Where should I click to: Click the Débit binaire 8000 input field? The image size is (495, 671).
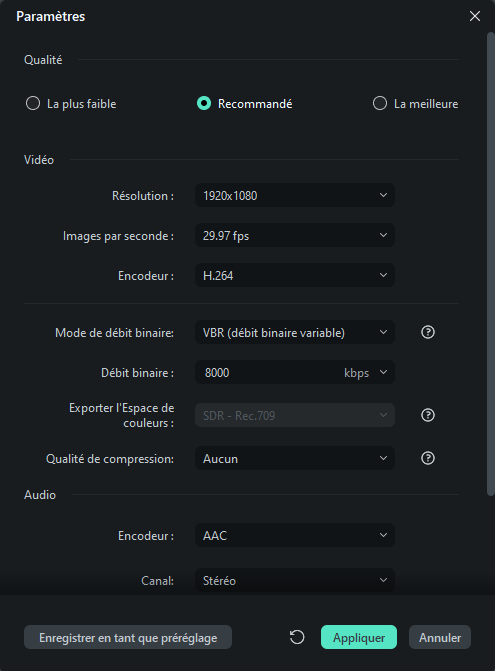[267, 372]
